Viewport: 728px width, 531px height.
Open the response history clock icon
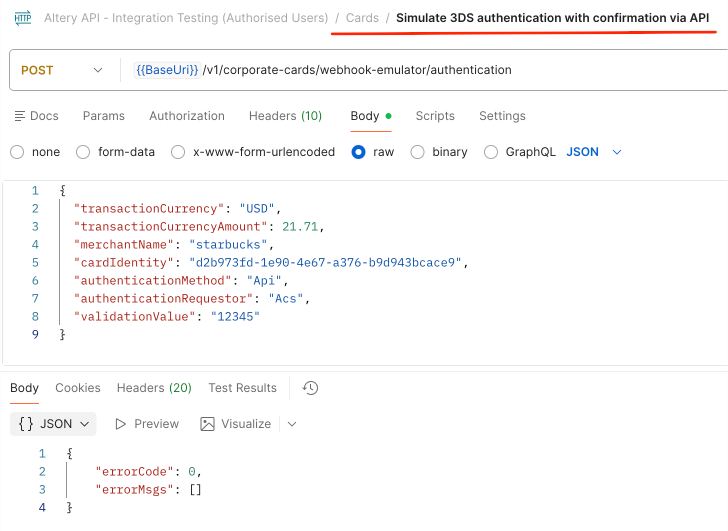tap(310, 388)
